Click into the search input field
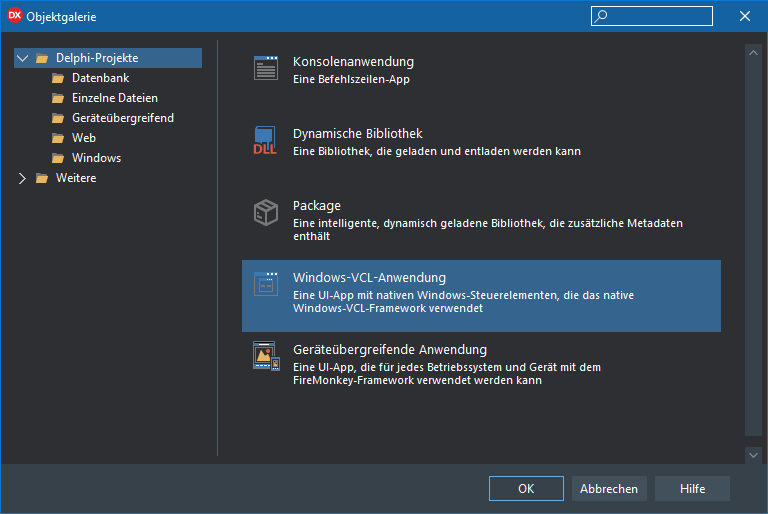This screenshot has width=768, height=514. point(660,16)
